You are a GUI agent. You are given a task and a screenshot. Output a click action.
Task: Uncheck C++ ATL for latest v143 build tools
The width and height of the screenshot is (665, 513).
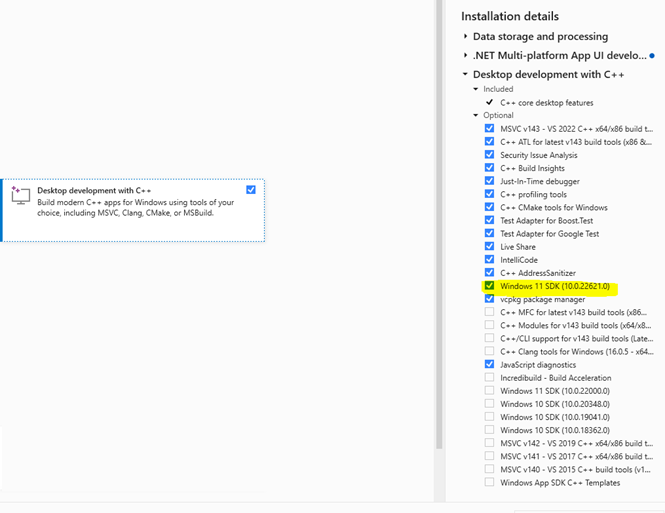(489, 141)
